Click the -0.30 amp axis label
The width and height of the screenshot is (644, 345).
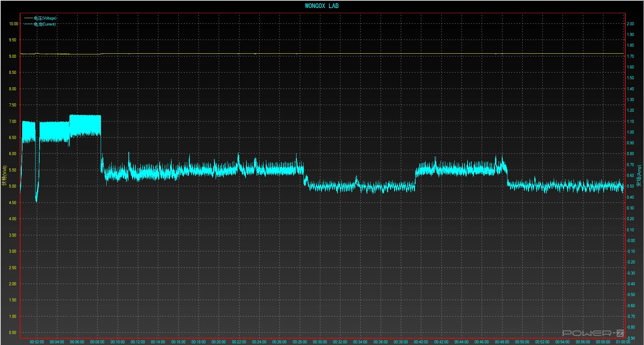click(x=631, y=273)
